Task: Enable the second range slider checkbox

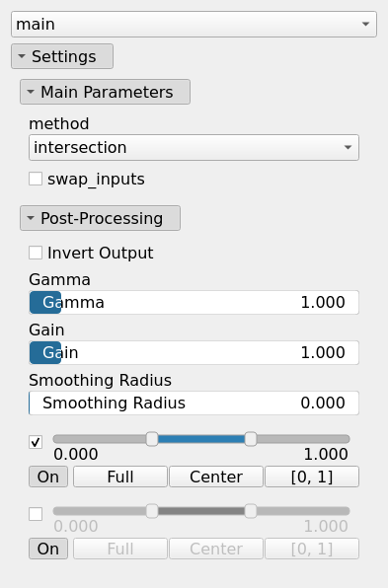Action: 36,514
